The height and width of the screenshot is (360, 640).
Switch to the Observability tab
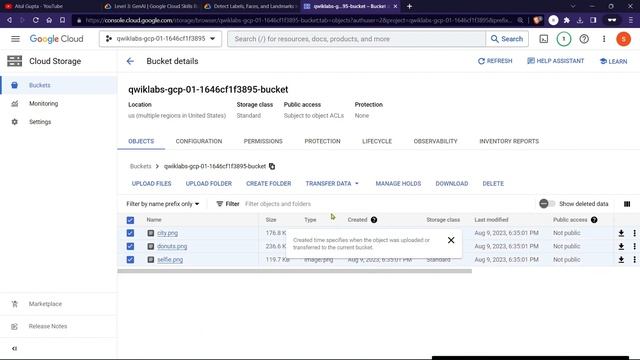[435, 141]
